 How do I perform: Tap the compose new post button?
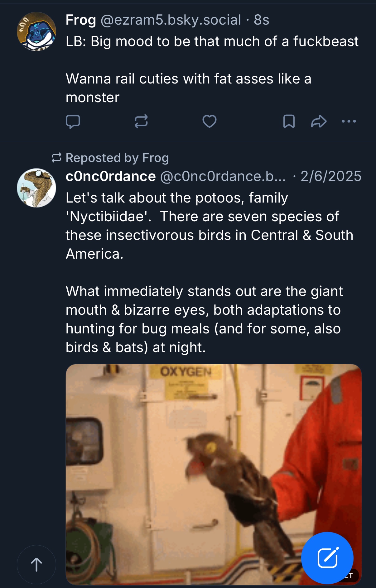[x=327, y=558]
